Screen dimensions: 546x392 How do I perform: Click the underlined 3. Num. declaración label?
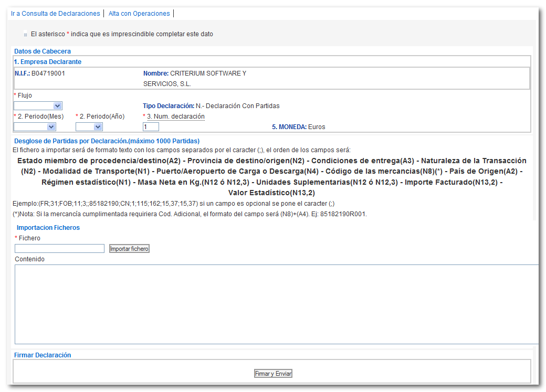(175, 116)
